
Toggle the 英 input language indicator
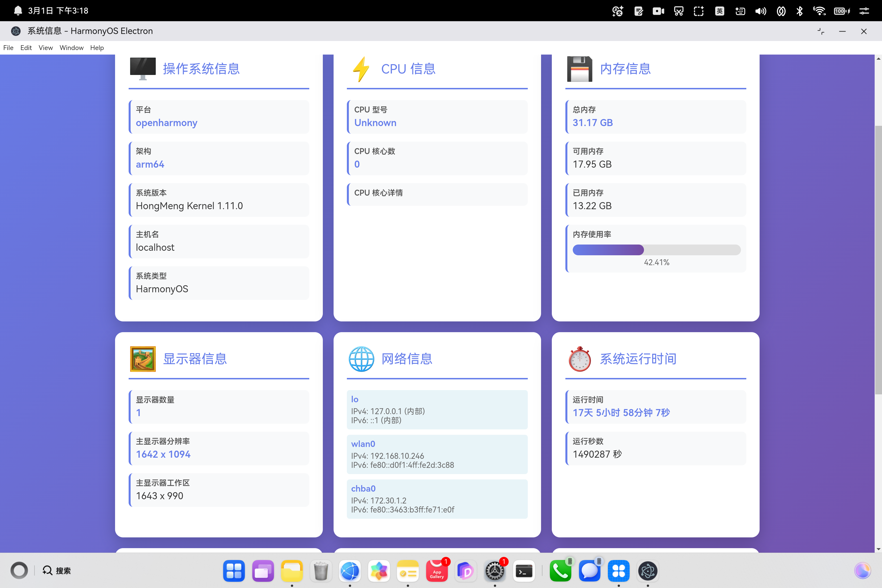point(719,11)
